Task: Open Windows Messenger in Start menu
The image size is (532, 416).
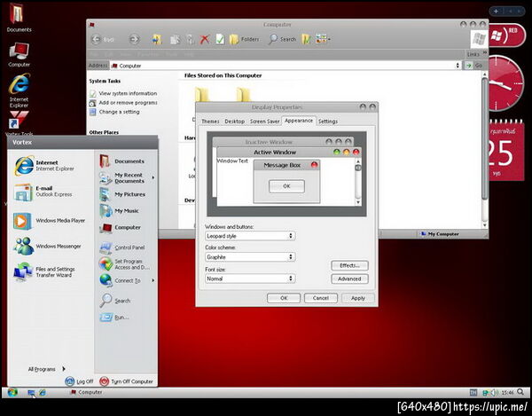Action: click(x=48, y=247)
